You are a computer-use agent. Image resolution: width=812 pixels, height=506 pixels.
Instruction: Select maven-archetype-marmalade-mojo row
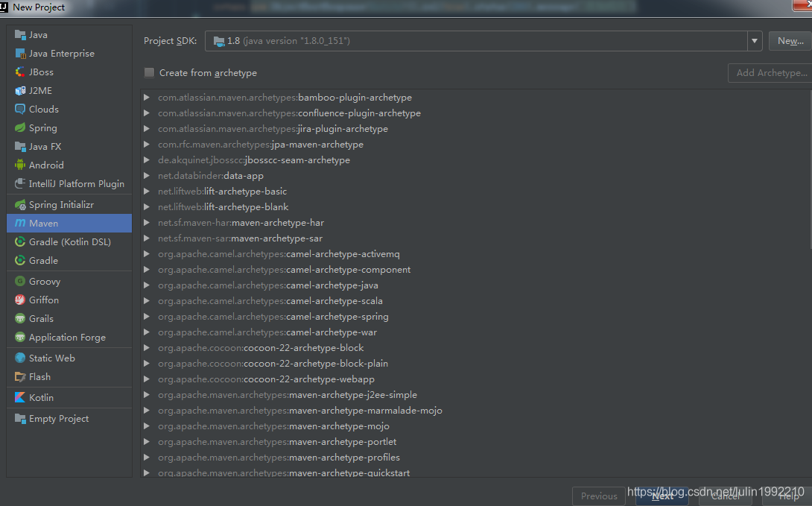pos(475,410)
